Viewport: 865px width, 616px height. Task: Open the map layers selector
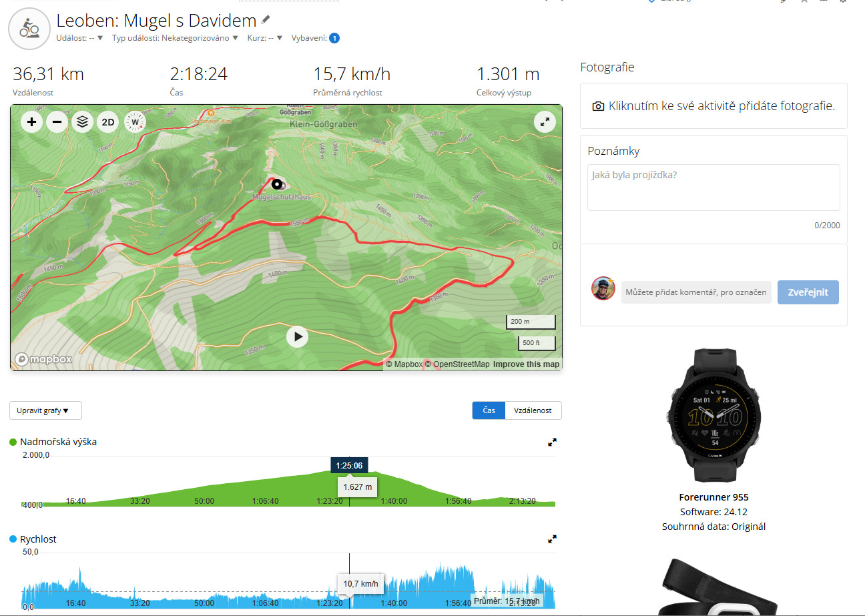(x=82, y=122)
